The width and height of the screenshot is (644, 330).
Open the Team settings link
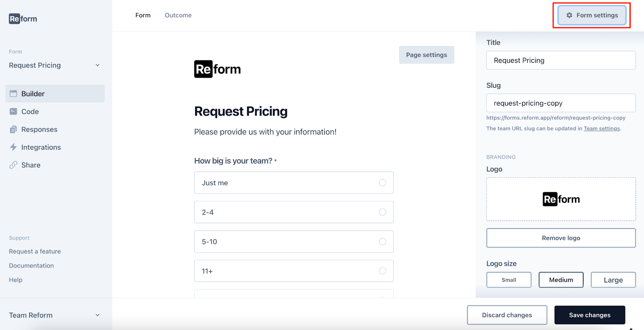coord(602,129)
